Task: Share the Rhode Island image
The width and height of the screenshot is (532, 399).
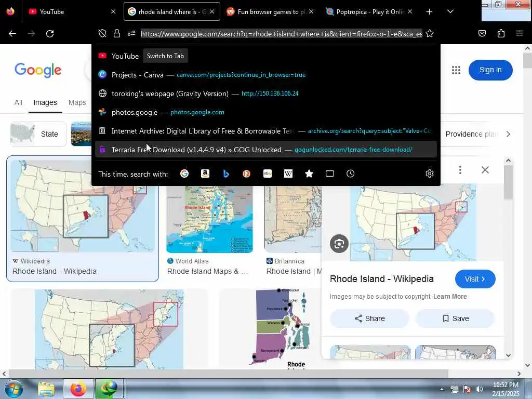Action: pos(369,318)
